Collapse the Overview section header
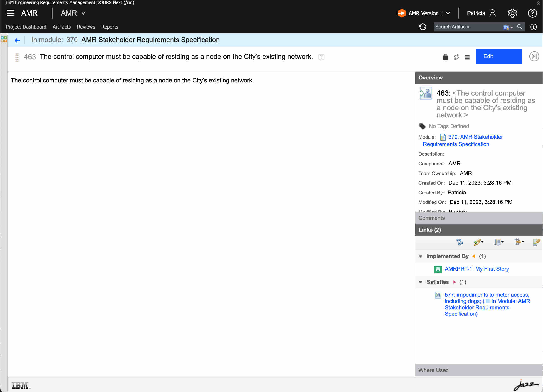The height and width of the screenshot is (392, 543). tap(479, 77)
